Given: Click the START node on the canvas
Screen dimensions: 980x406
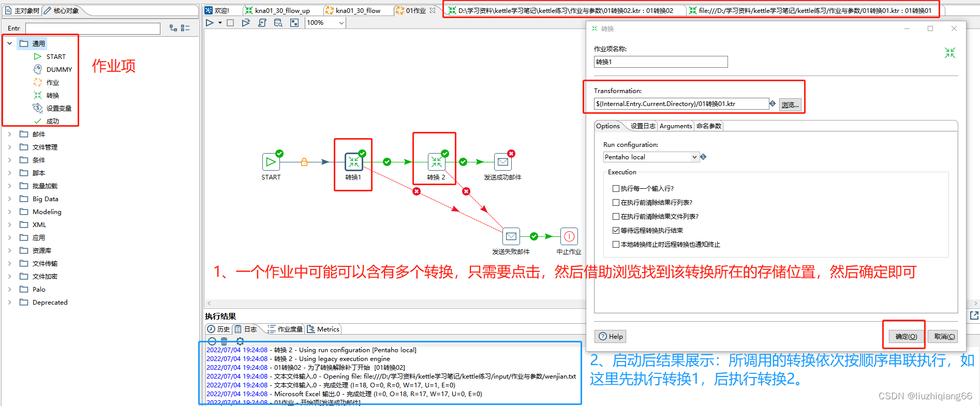Looking at the screenshot, I should (271, 162).
